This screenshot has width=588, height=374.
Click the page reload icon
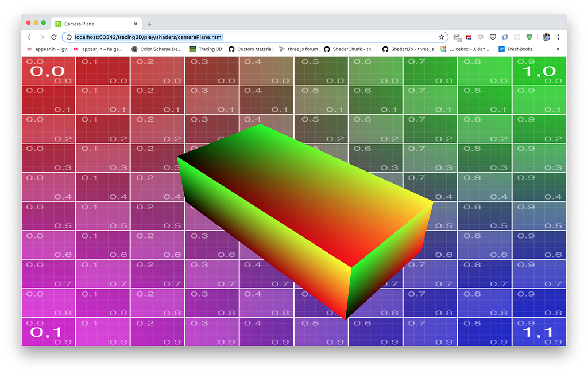click(55, 37)
